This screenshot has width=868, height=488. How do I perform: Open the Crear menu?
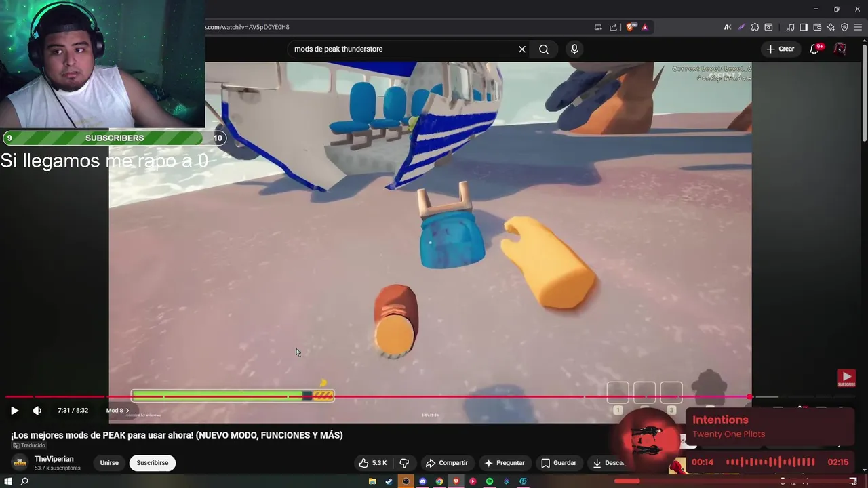coord(781,49)
